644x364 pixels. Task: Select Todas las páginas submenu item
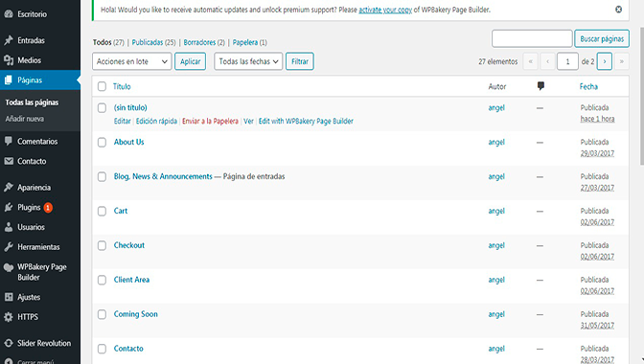[x=32, y=102]
